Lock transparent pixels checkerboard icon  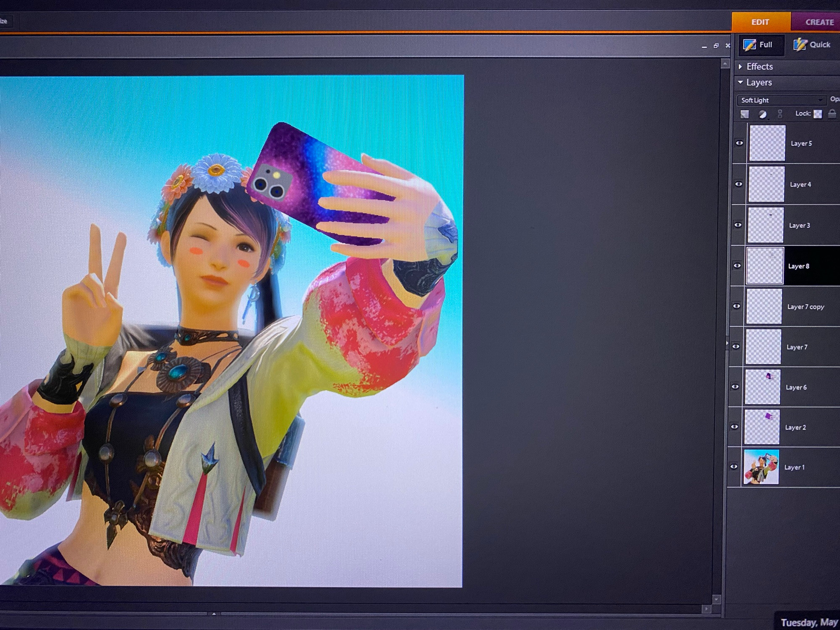click(x=818, y=114)
